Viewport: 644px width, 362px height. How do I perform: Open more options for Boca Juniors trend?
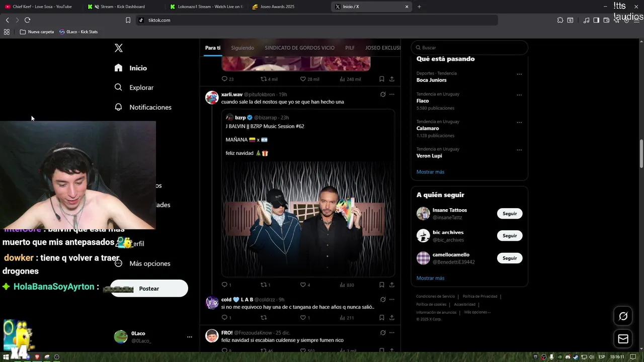(x=519, y=74)
